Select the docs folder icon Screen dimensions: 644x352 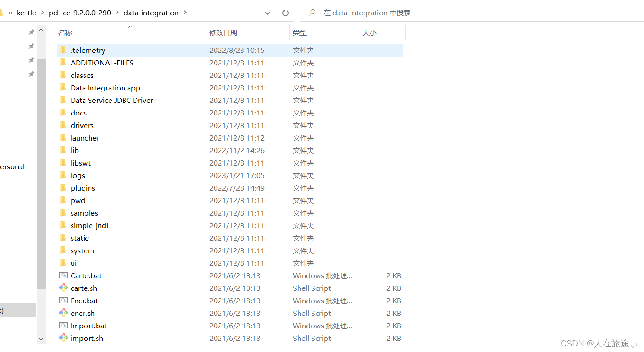tap(63, 113)
